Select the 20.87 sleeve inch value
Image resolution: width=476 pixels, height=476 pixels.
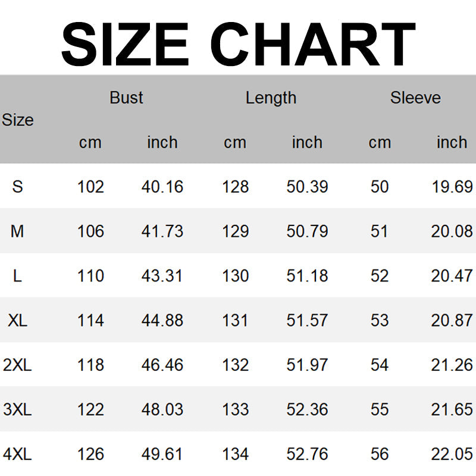tap(452, 320)
